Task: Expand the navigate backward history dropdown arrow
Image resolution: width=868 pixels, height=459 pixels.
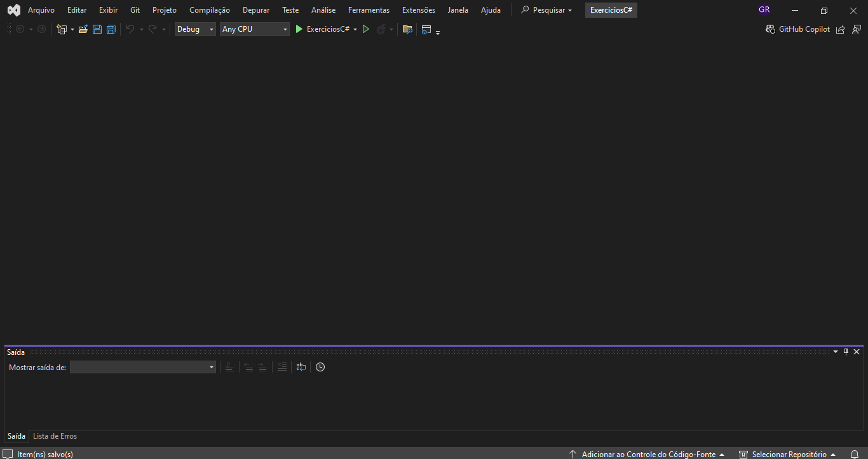Action: [31, 29]
